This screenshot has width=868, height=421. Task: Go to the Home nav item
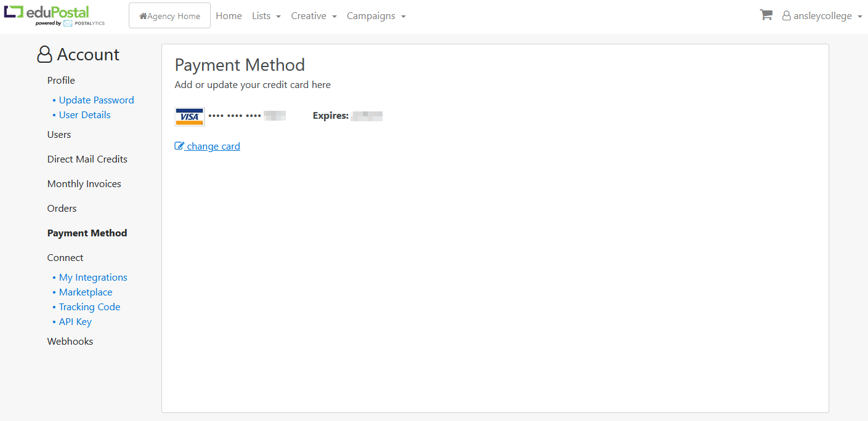pyautogui.click(x=229, y=16)
